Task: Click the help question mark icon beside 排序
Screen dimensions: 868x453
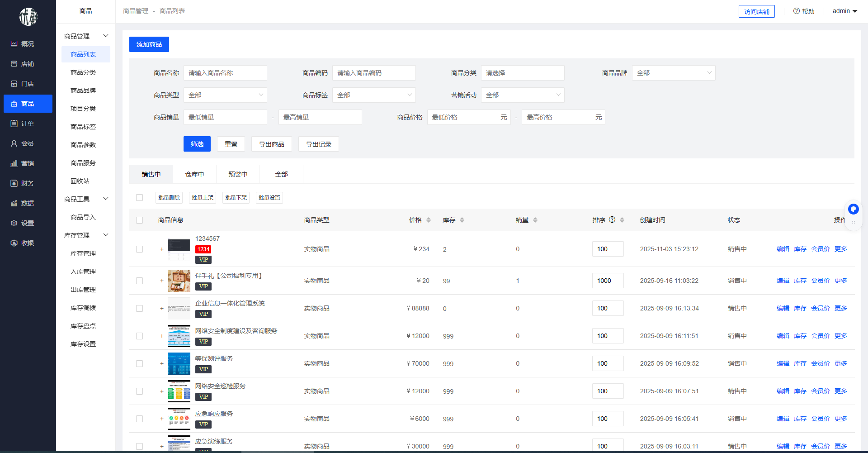Action: [612, 220]
